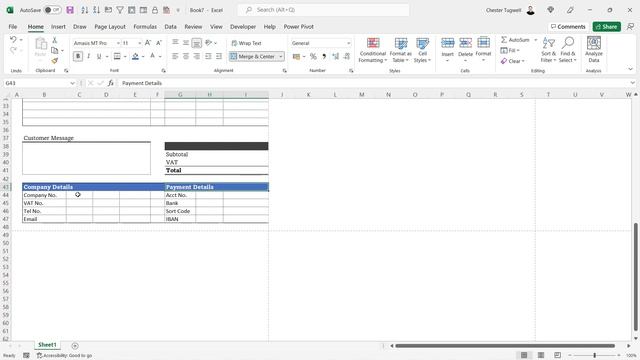Open font color picker arrow

(x=160, y=56)
